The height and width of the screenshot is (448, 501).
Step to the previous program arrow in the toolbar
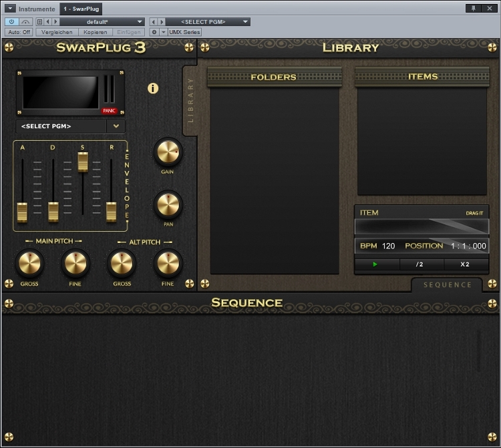(x=154, y=22)
